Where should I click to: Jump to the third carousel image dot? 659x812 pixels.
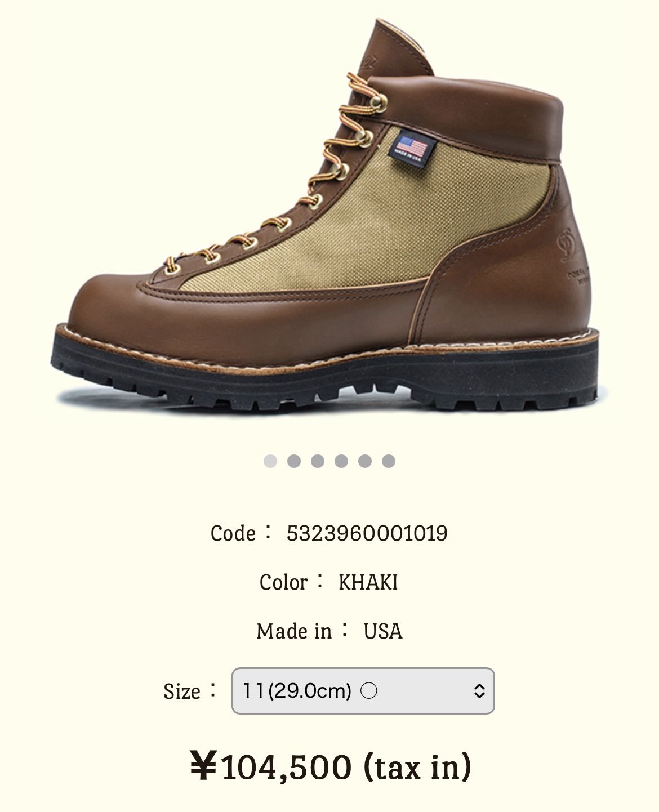coord(318,461)
